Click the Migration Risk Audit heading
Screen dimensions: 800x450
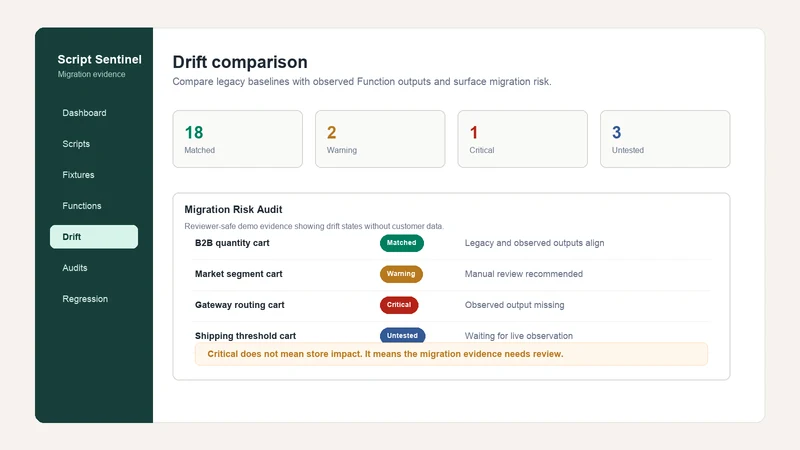[233, 209]
